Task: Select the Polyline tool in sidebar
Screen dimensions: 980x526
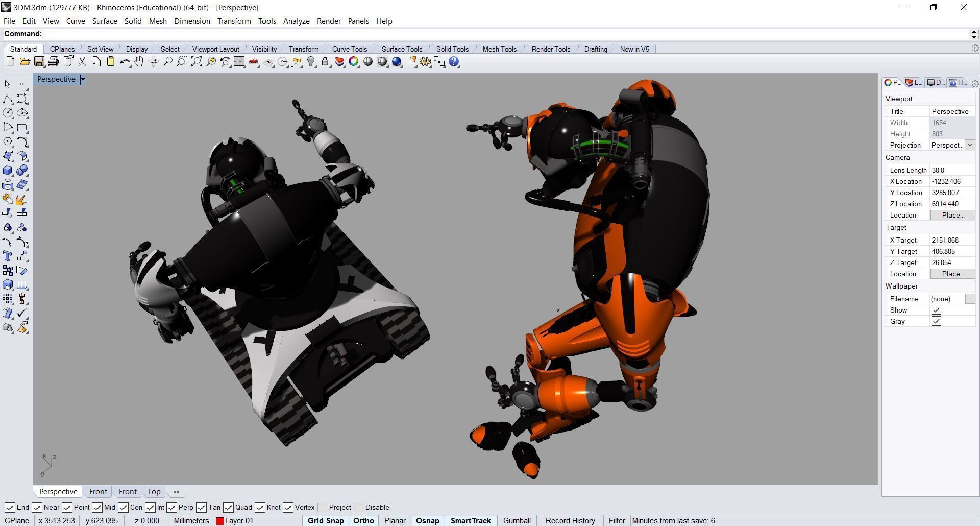Action: [8, 99]
